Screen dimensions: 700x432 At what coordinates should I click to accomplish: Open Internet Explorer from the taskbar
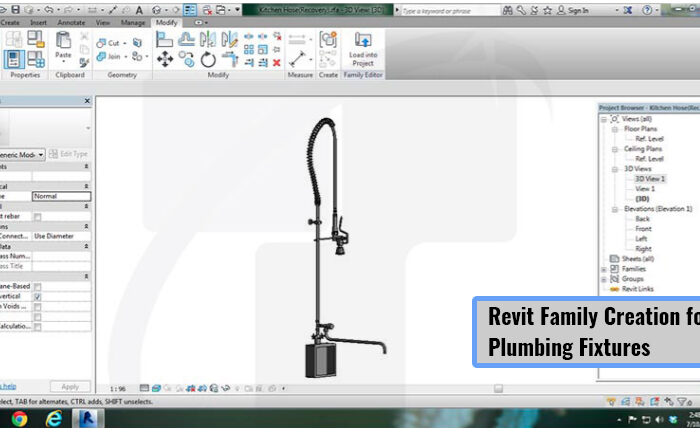coord(54,419)
